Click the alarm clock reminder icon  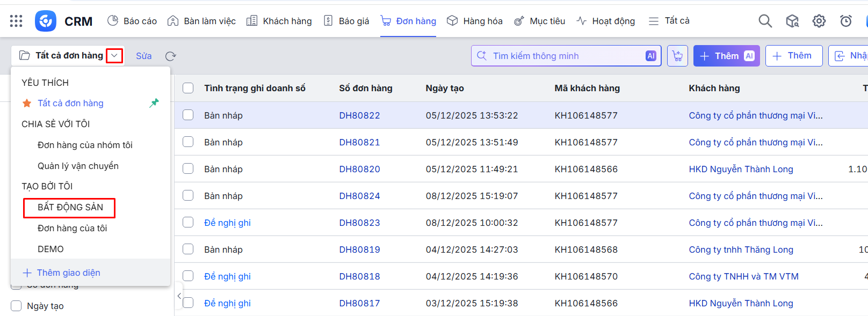tap(845, 21)
